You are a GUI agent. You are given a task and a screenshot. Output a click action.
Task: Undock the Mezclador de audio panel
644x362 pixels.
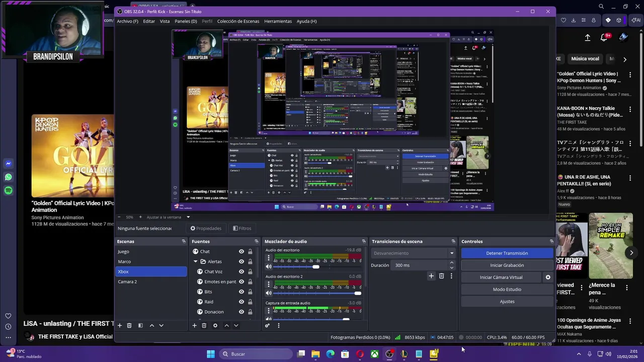pos(364,241)
